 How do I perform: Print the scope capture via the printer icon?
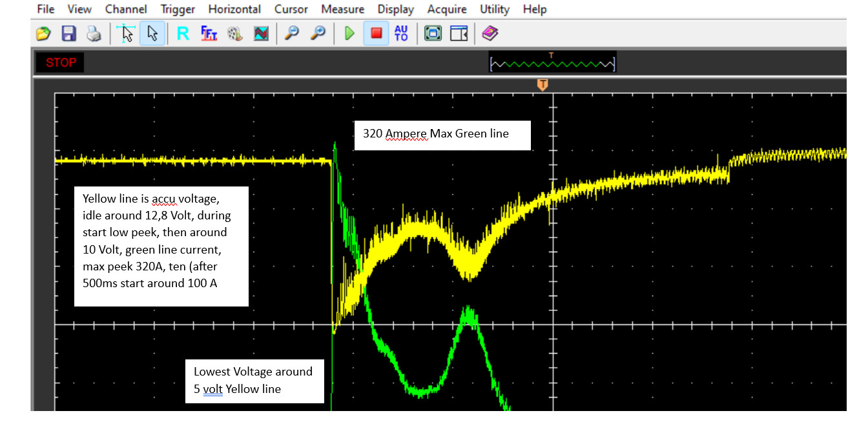point(94,34)
